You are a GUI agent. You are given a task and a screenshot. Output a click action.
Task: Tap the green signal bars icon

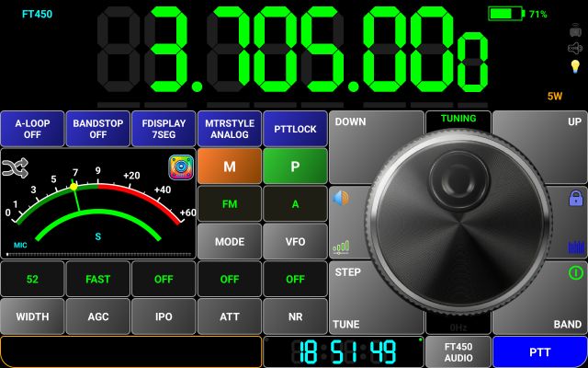(x=341, y=247)
